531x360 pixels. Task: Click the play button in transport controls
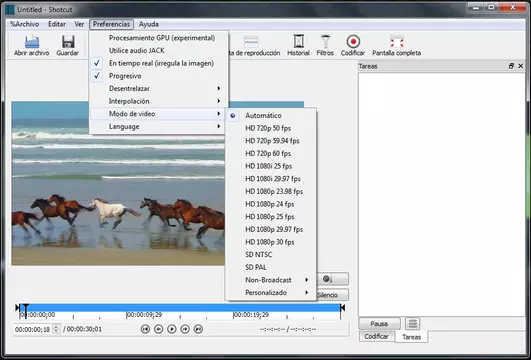(172, 329)
